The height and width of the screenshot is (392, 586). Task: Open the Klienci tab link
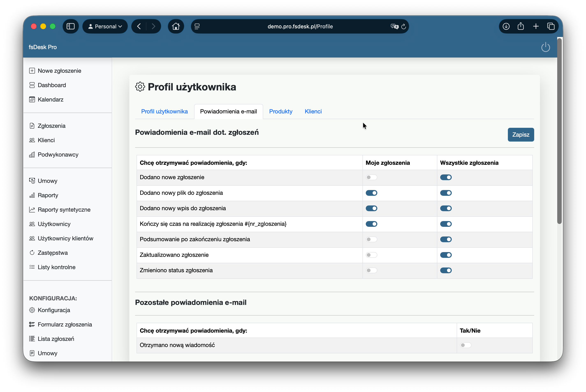pos(313,112)
